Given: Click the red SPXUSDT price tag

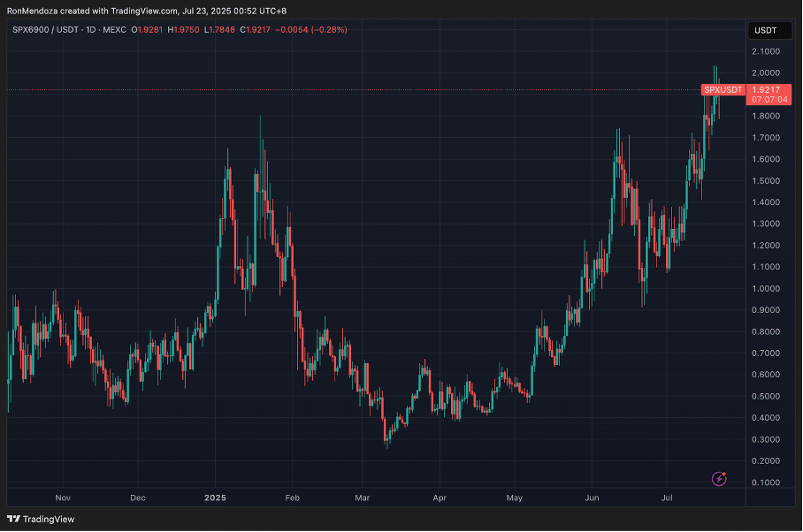Looking at the screenshot, I should [723, 89].
